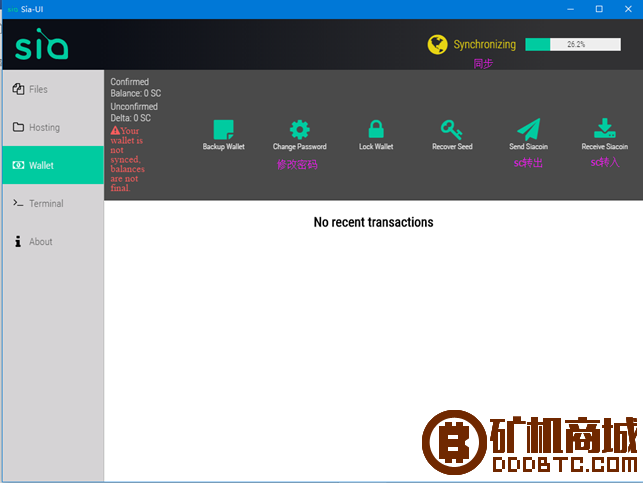Open Change Password via gear icon
The image size is (643, 483).
pos(300,130)
